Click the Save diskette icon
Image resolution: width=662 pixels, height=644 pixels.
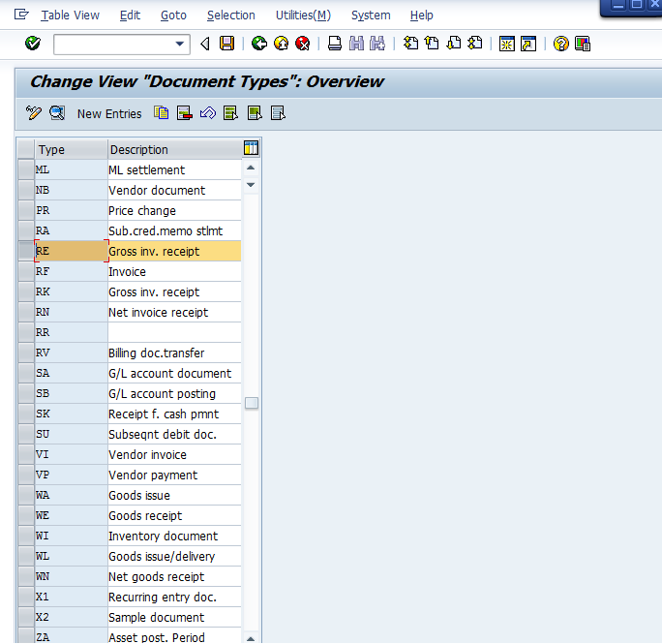tap(226, 44)
